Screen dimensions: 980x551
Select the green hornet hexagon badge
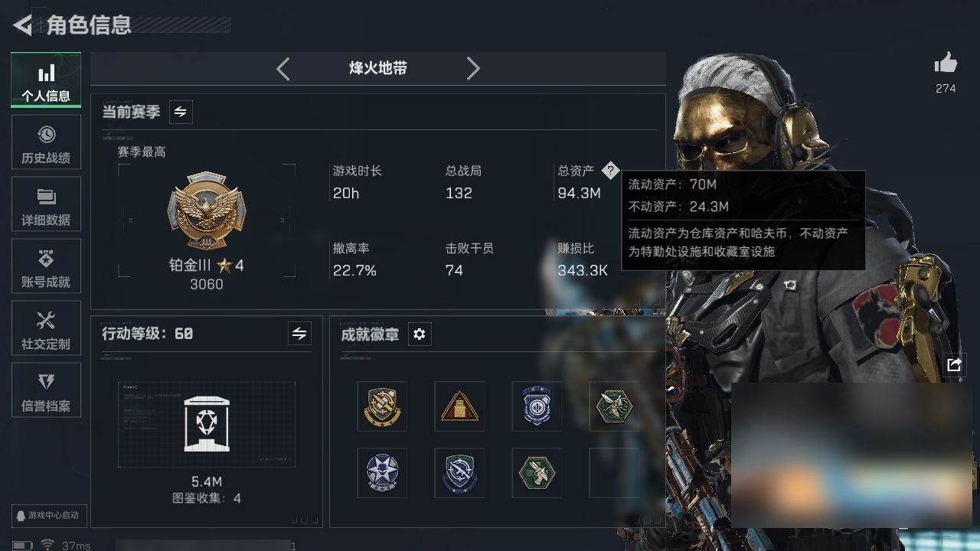pyautogui.click(x=614, y=406)
